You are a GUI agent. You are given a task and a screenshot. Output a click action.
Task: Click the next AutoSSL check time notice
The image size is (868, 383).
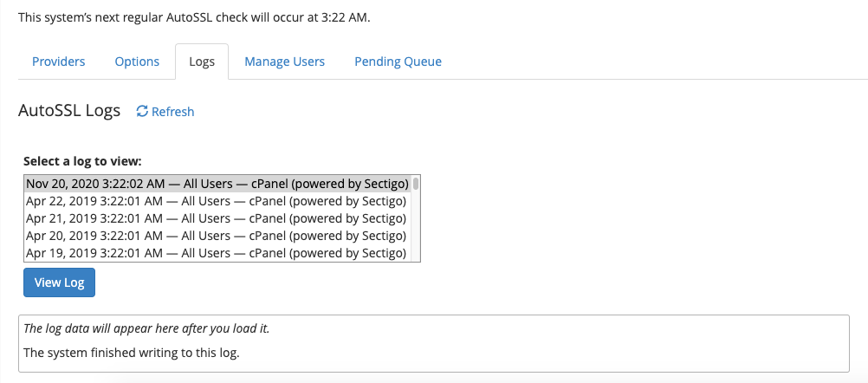coord(194,17)
